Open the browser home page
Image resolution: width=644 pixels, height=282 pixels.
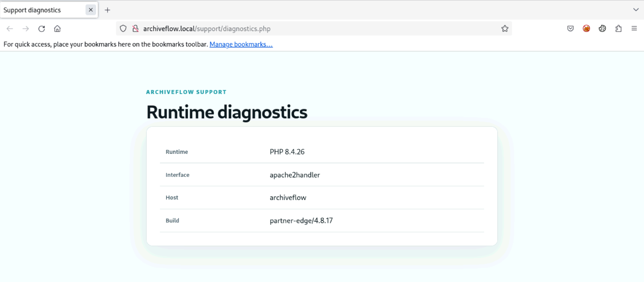(57, 29)
